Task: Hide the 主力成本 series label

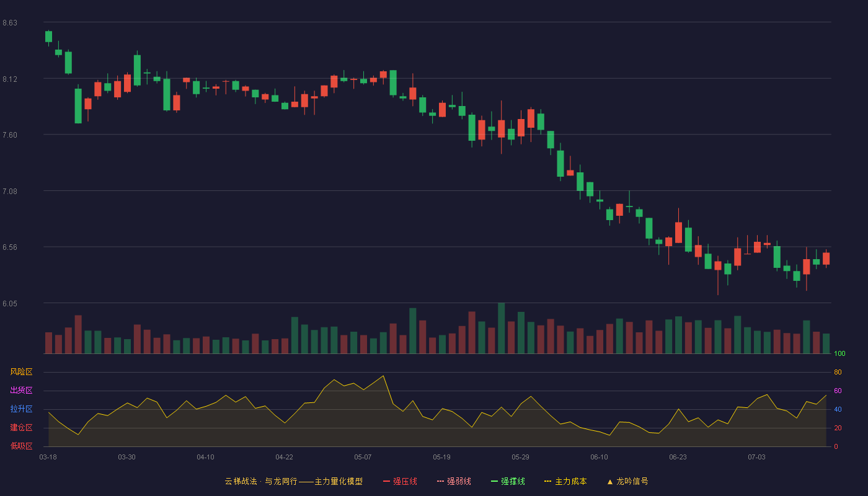Action: pos(570,481)
